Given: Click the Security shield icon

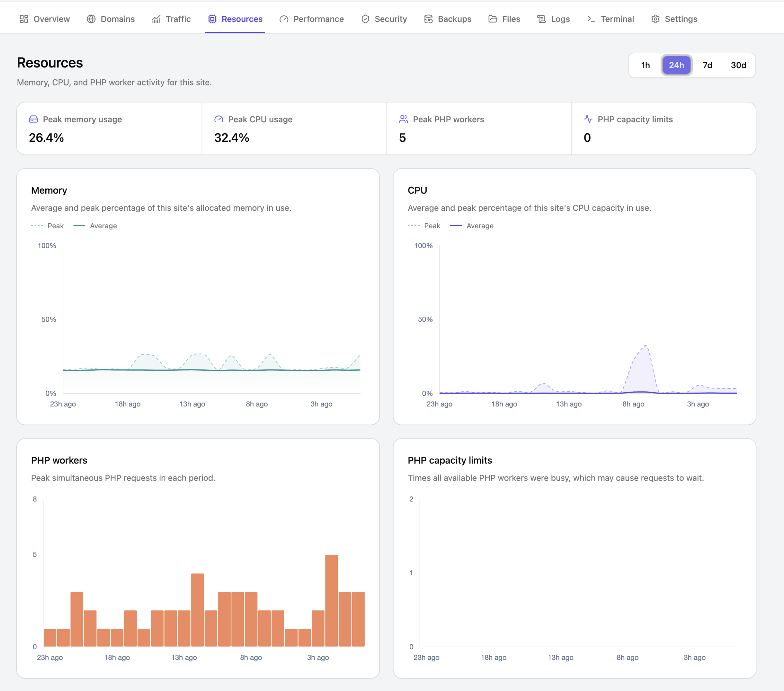Looking at the screenshot, I should click(365, 19).
